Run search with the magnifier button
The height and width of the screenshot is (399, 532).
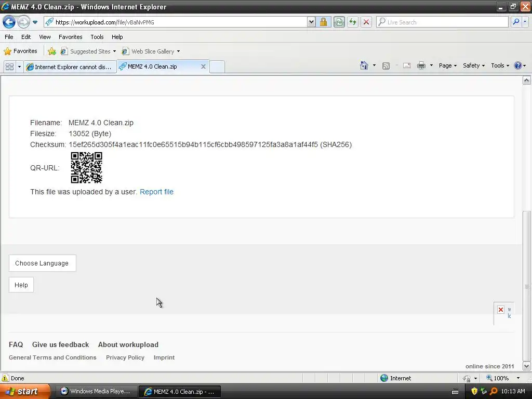pos(516,22)
